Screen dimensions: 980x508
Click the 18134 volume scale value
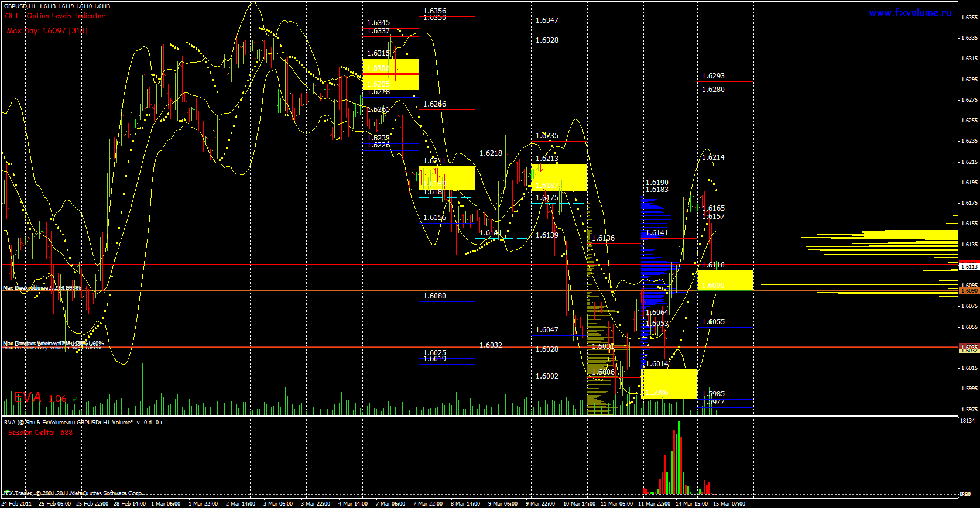tap(968, 421)
